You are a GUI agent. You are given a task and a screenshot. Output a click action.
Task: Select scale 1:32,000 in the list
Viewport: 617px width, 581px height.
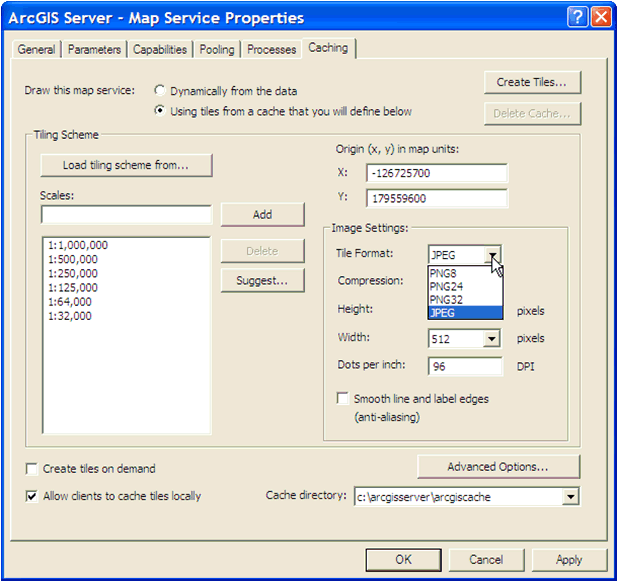coord(70,316)
